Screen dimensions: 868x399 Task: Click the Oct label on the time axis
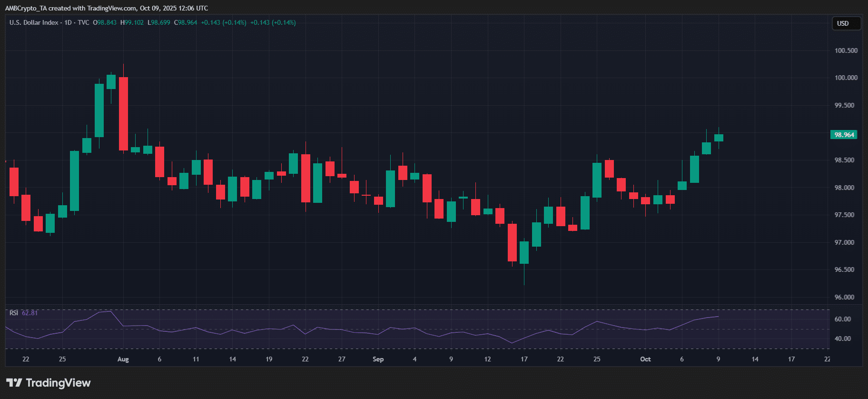pyautogui.click(x=645, y=359)
